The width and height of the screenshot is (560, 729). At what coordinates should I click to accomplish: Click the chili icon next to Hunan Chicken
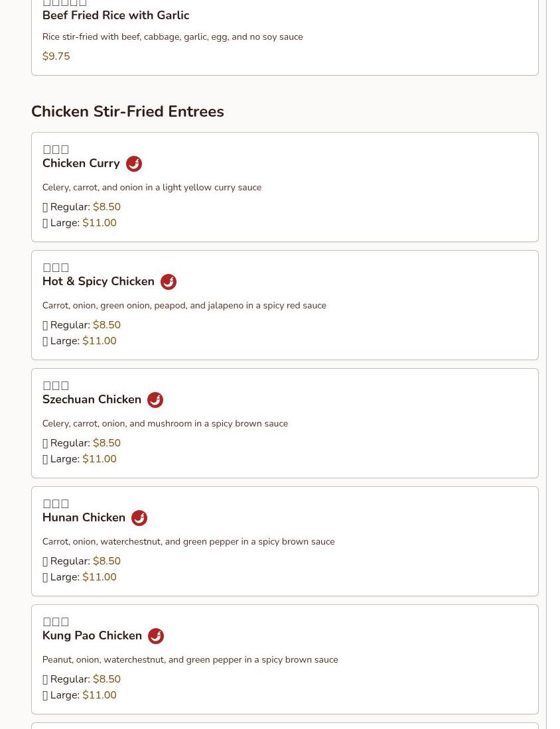139,518
